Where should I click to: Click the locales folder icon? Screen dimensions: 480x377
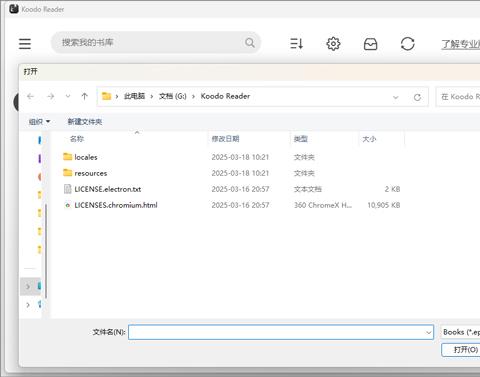68,156
